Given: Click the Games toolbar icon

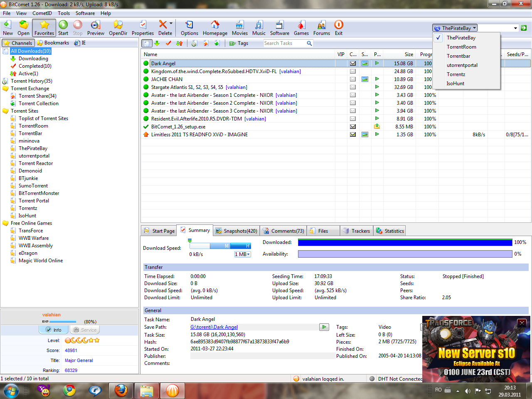Looking at the screenshot, I should coord(301,28).
